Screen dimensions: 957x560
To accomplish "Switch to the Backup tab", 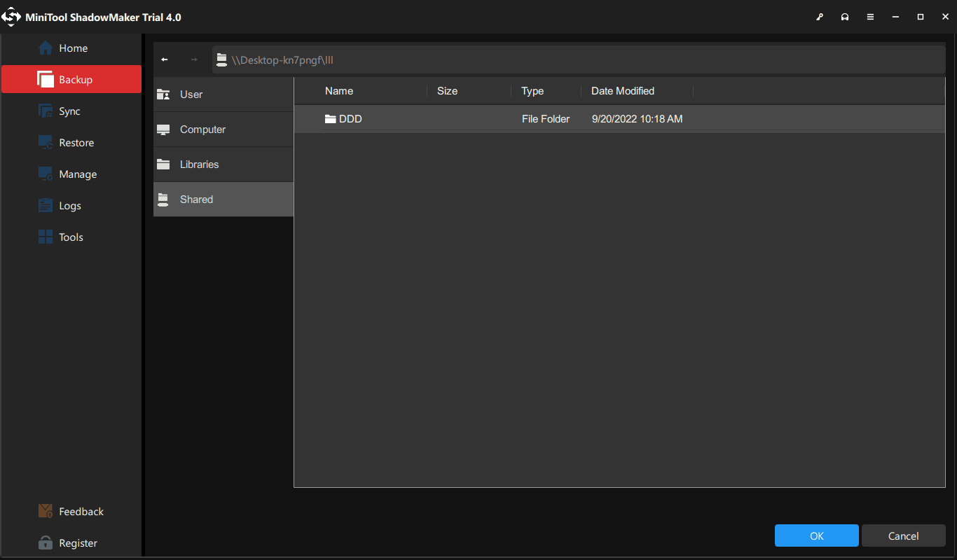I will pyautogui.click(x=70, y=79).
